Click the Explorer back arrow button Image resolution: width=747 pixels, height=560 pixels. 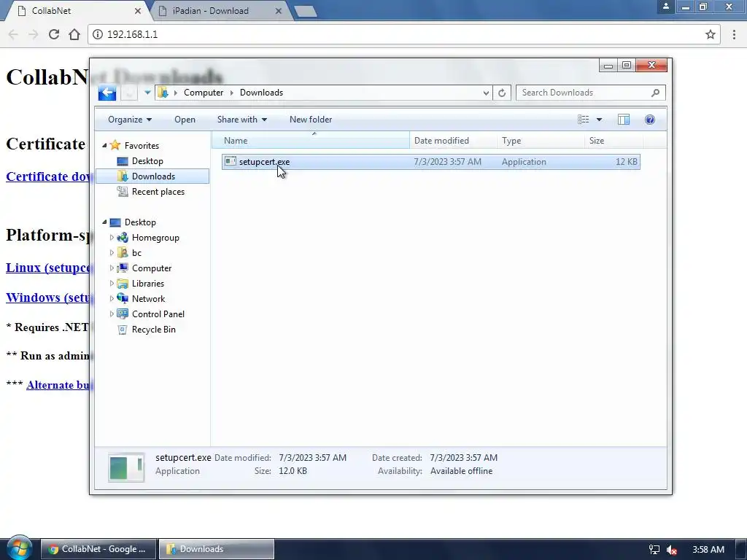coord(107,93)
